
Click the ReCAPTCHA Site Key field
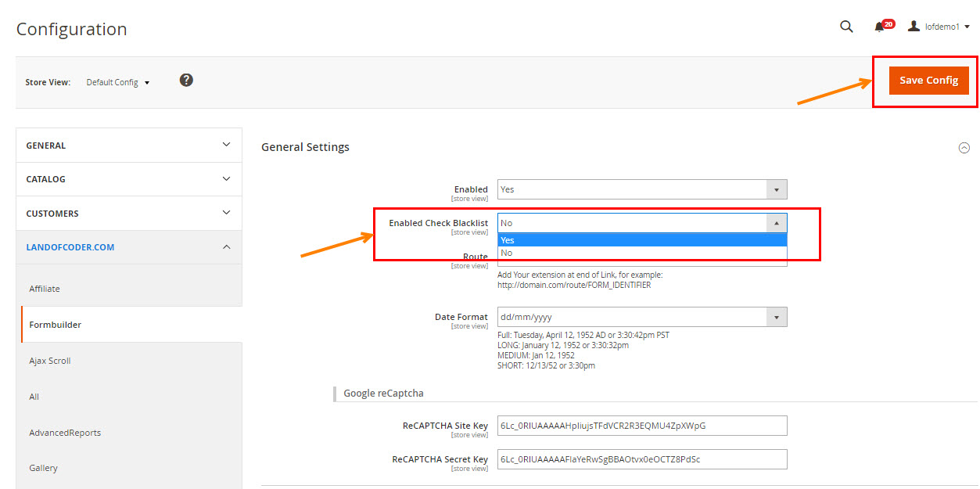(x=641, y=426)
